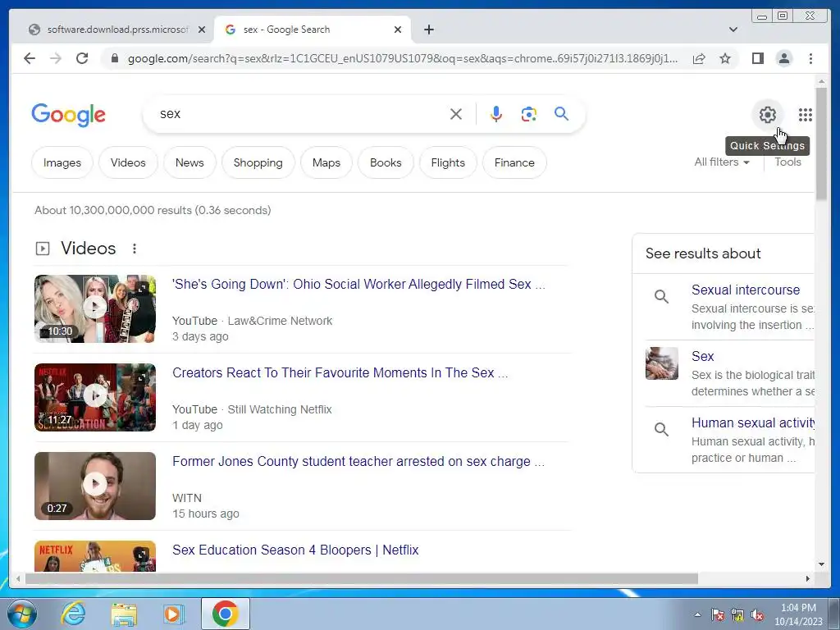Viewport: 840px width, 630px height.
Task: Filter results by Maps
Action: [326, 162]
